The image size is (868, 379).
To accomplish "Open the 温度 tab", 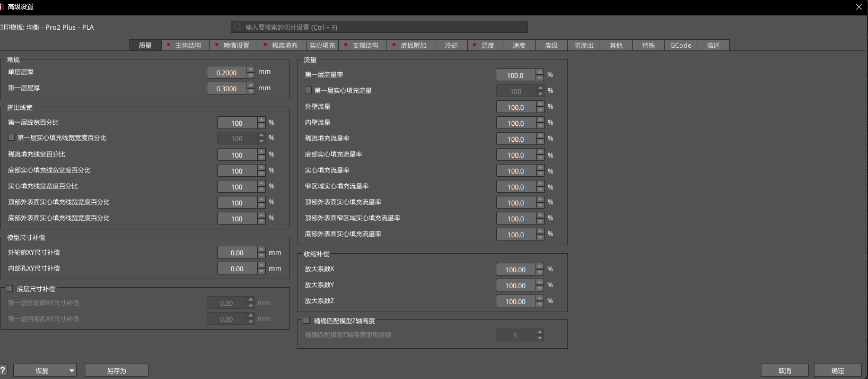I will pos(485,46).
